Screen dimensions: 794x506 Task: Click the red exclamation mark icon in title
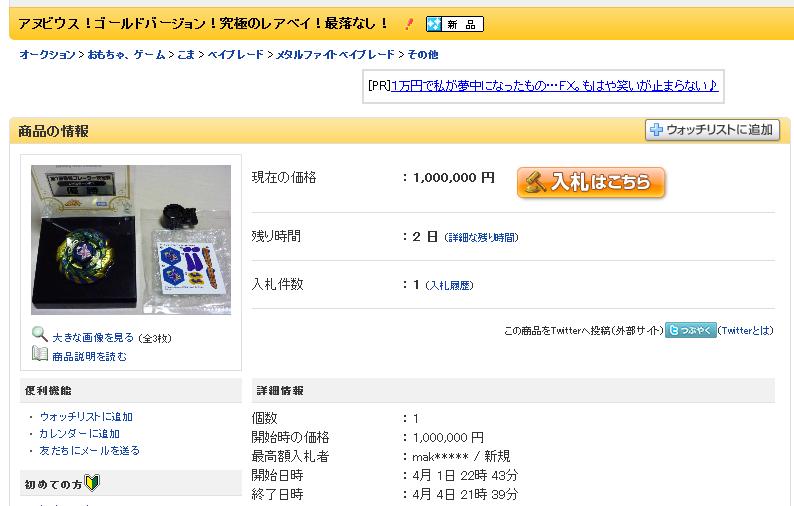[409, 24]
